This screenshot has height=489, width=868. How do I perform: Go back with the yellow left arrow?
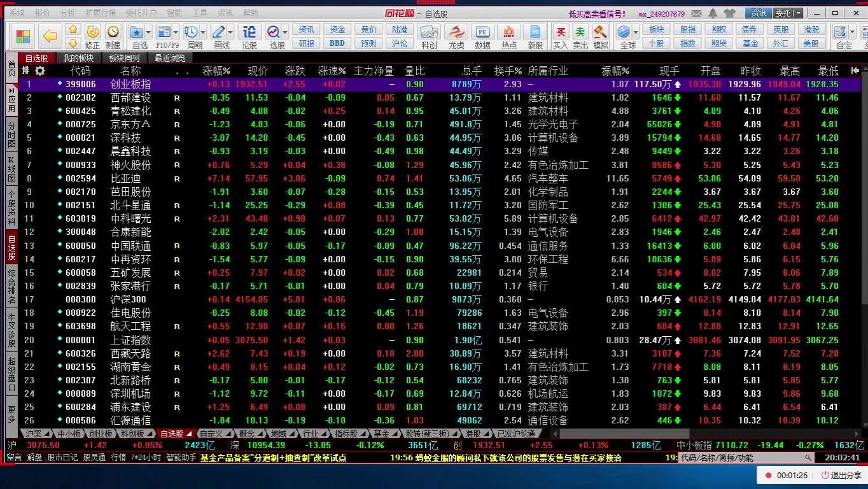tap(50, 36)
